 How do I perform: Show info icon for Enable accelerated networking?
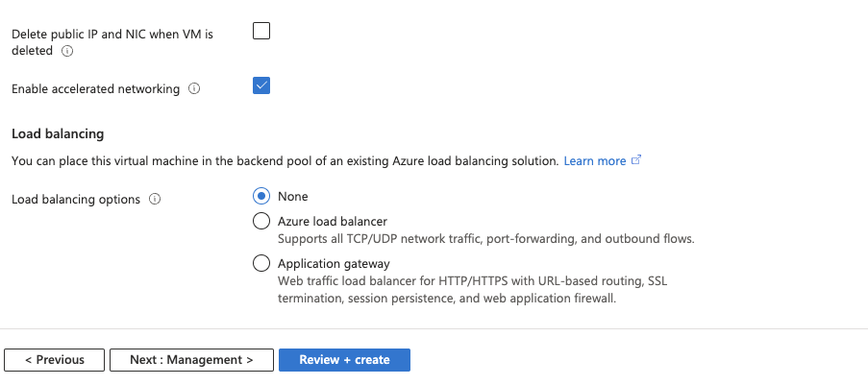[194, 88]
